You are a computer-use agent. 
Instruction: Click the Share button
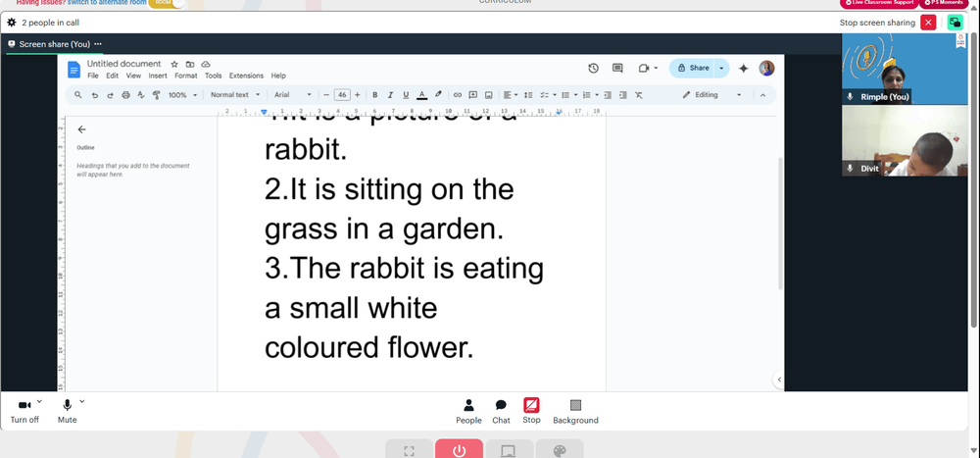click(694, 69)
